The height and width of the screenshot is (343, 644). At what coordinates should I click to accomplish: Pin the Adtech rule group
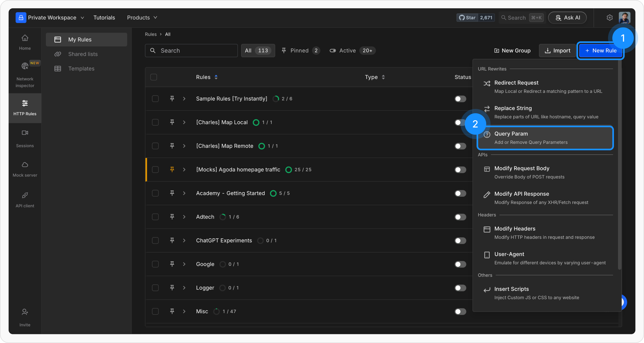(172, 217)
